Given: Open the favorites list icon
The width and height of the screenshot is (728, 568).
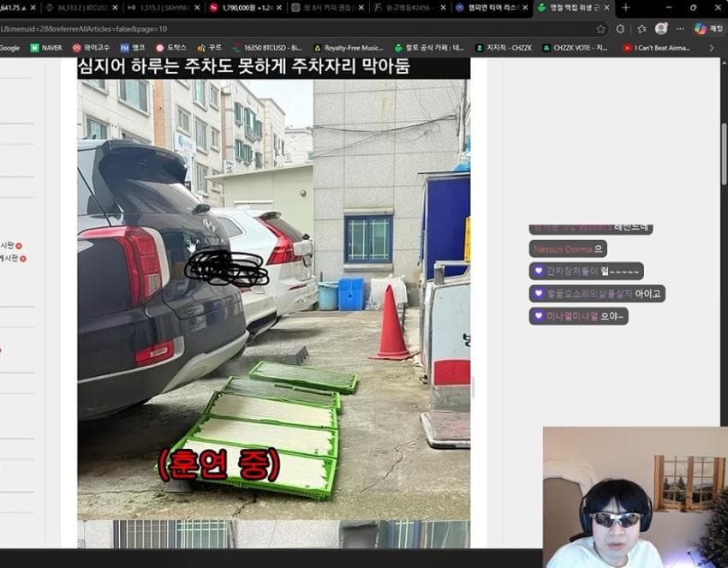Looking at the screenshot, I should (641, 29).
